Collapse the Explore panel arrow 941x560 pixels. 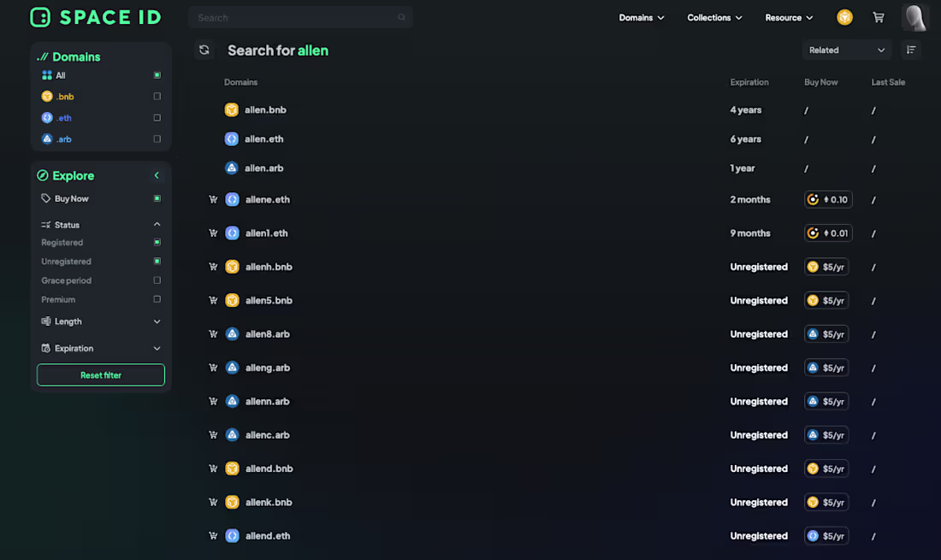pyautogui.click(x=157, y=175)
